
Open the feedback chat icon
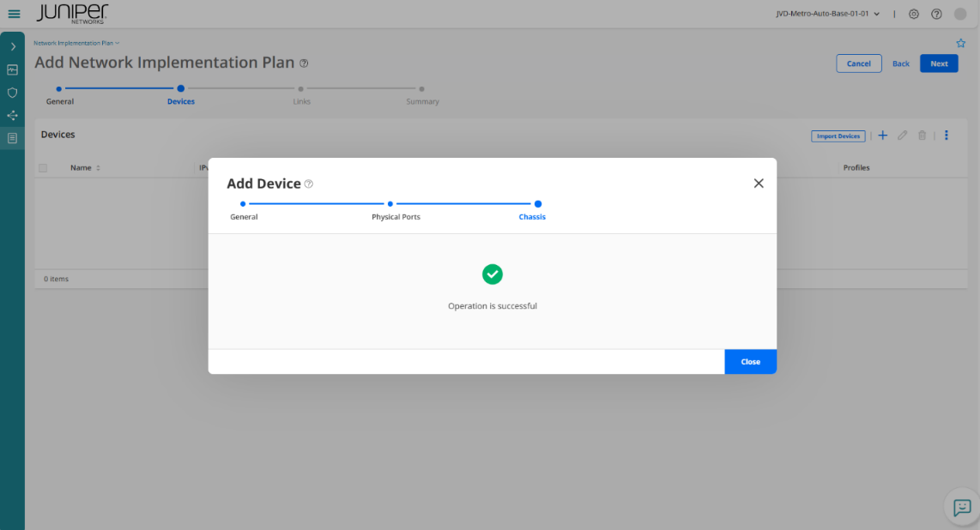click(962, 507)
